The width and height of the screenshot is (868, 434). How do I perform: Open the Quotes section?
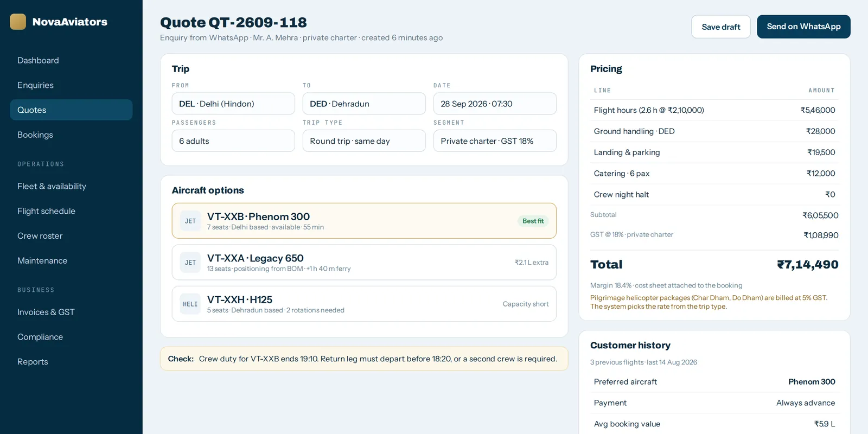point(71,110)
